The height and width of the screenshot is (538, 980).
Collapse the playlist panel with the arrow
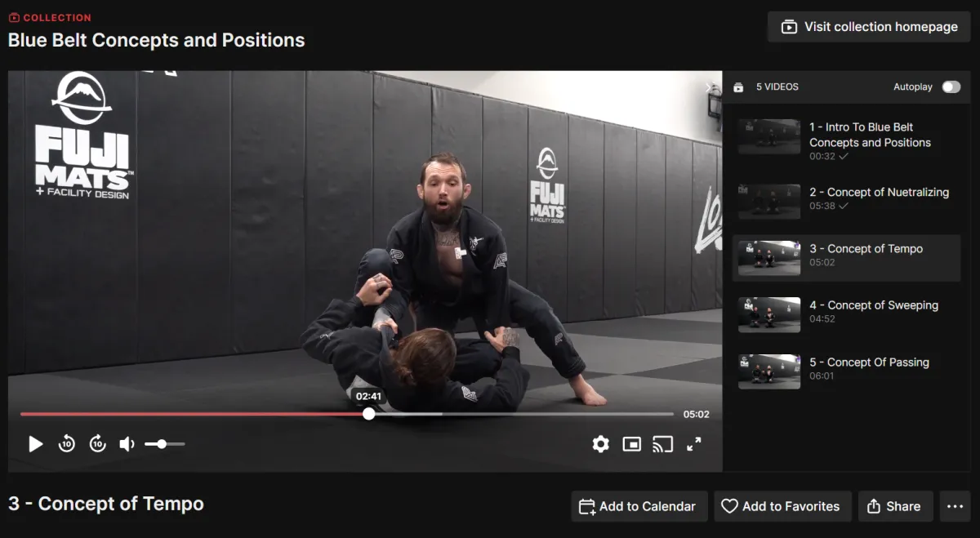click(x=710, y=87)
